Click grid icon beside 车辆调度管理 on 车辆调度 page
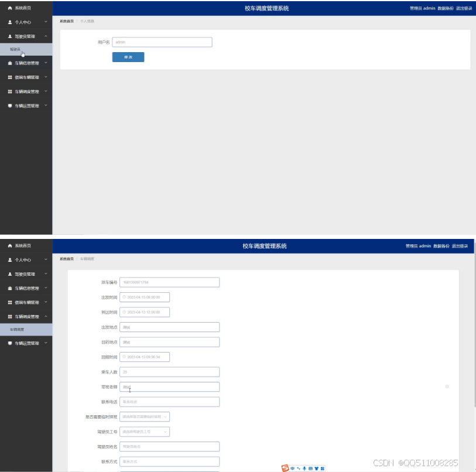The image size is (476, 472). pos(10,316)
